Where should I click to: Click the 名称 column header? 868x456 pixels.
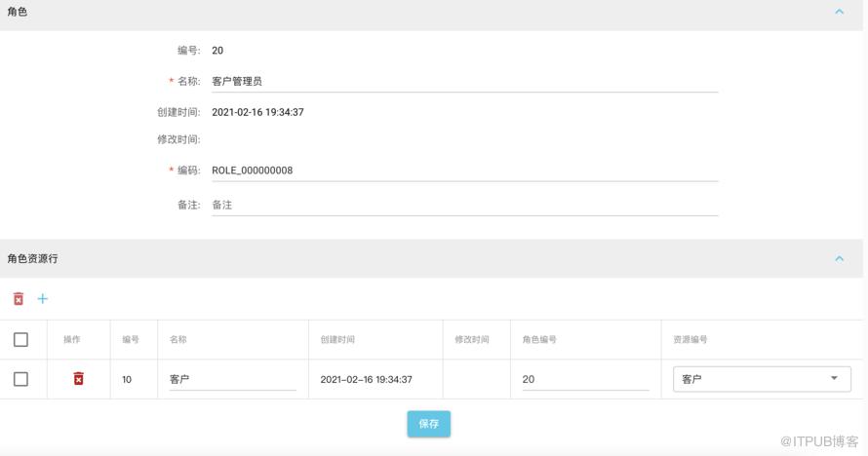[x=178, y=339]
